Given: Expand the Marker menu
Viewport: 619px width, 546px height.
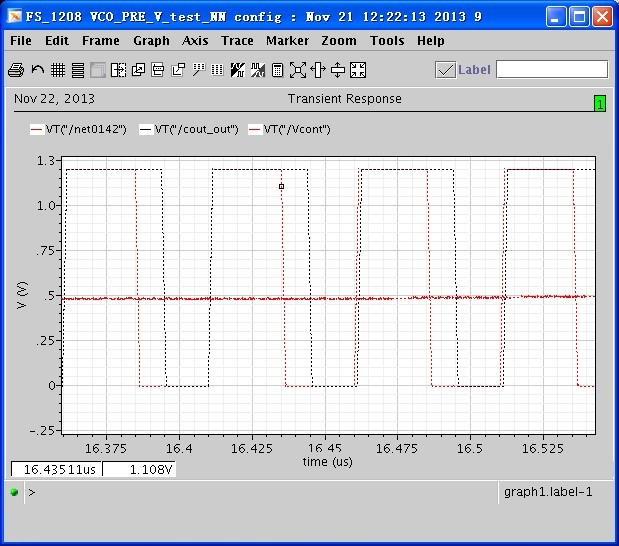Looking at the screenshot, I should click(287, 41).
